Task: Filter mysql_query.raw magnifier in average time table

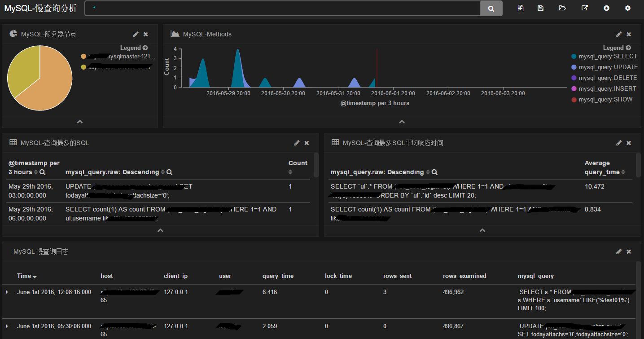Action: pyautogui.click(x=435, y=172)
